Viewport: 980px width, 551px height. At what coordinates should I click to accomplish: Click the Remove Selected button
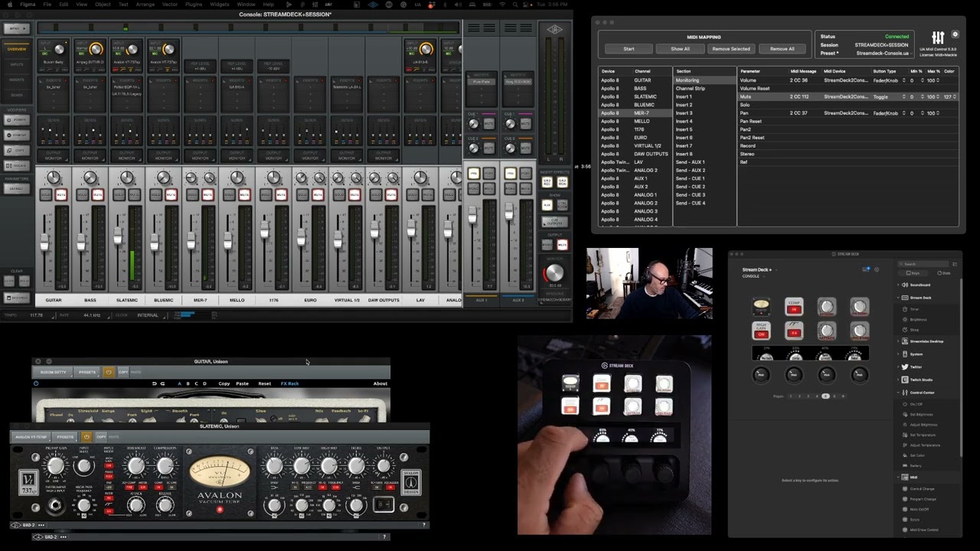pos(730,49)
